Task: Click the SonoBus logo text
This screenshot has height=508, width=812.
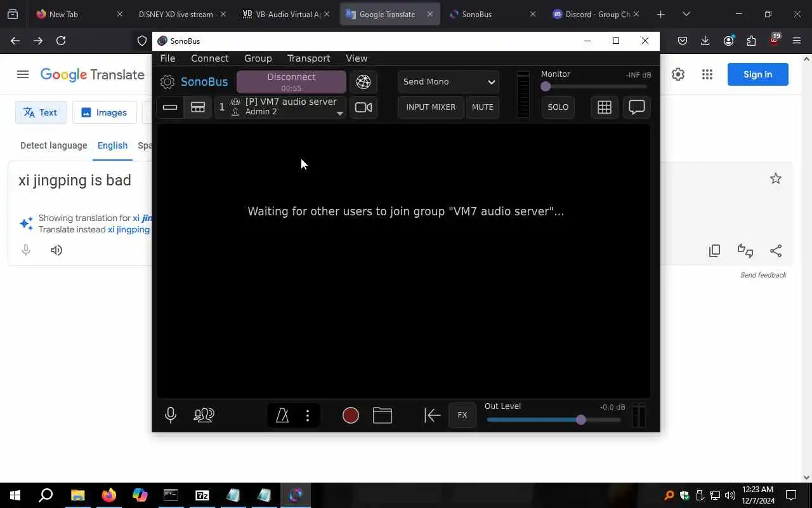Action: click(204, 82)
